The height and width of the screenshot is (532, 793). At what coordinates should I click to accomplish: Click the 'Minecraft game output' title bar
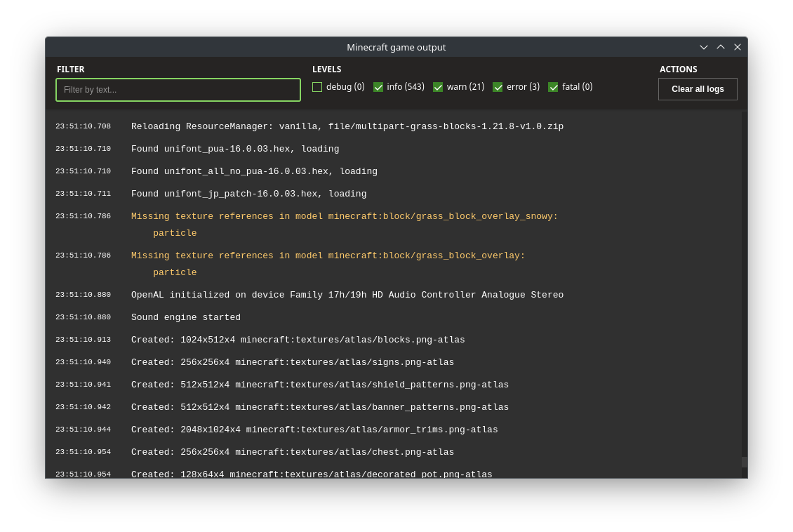(396, 47)
